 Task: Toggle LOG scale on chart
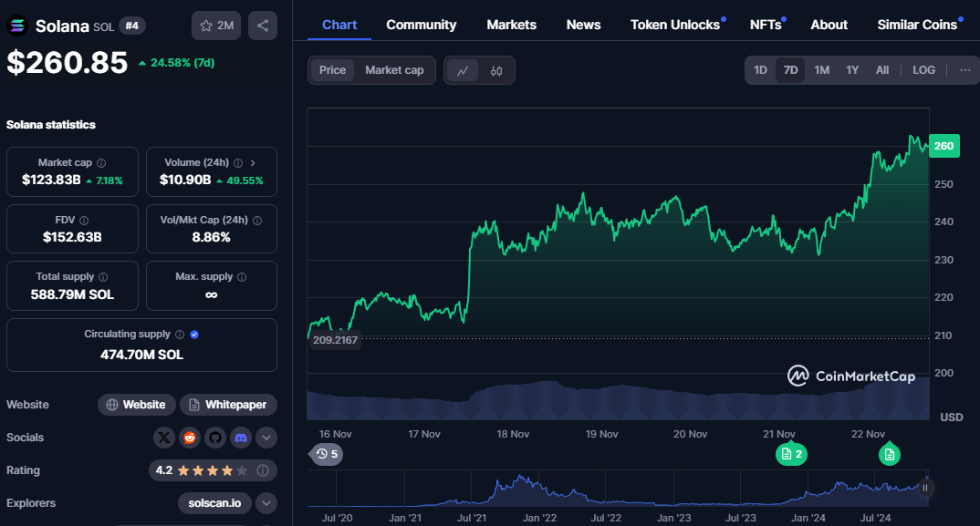[923, 70]
